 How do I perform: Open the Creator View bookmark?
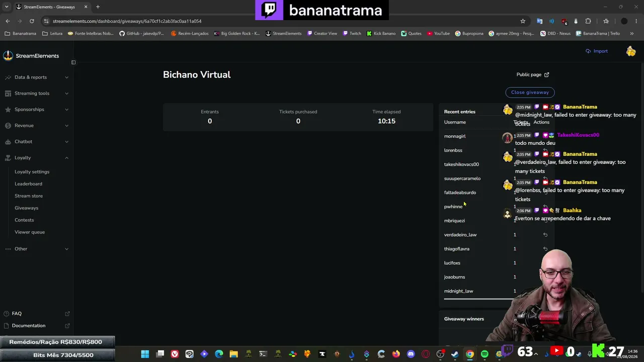click(x=321, y=34)
